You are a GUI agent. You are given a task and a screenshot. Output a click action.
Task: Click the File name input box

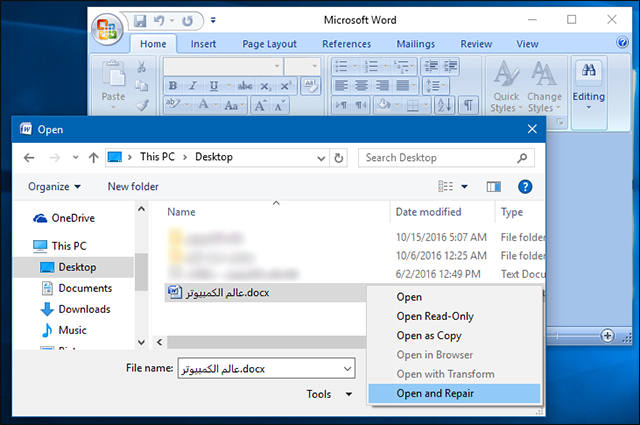[x=266, y=368]
